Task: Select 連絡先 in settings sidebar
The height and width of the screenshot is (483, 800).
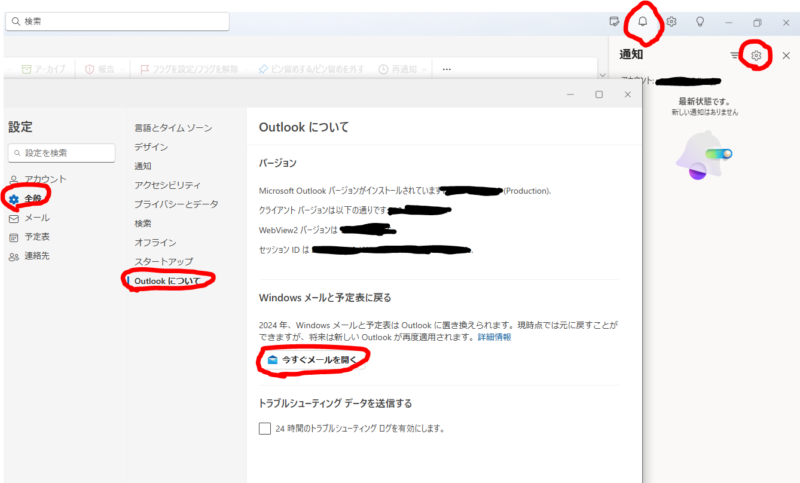Action: (30, 256)
